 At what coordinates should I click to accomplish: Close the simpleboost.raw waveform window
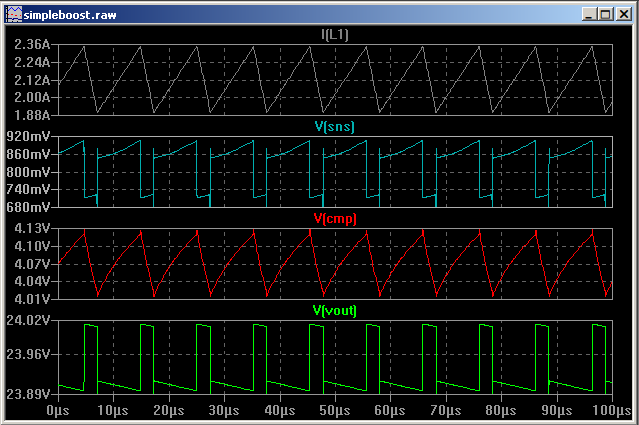(x=623, y=14)
